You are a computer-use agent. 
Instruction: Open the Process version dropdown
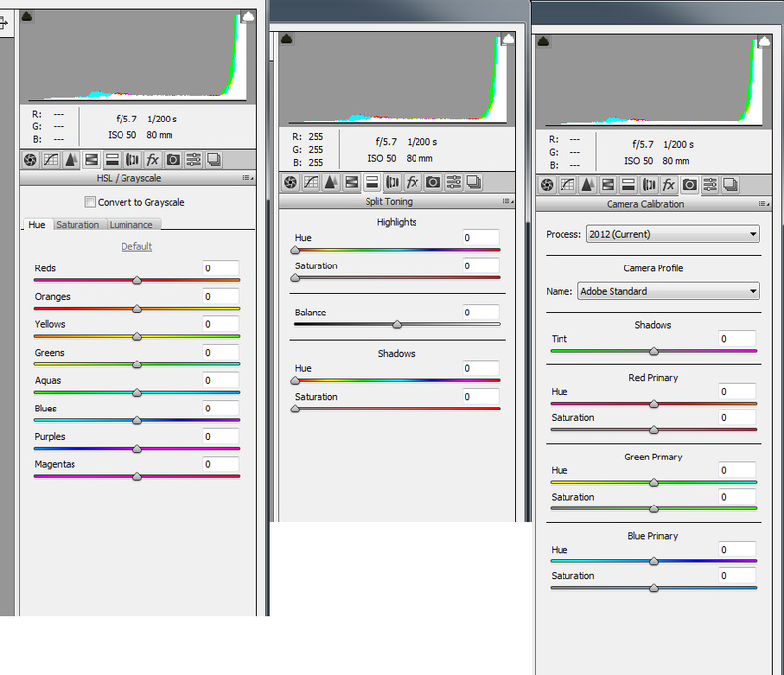tap(671, 234)
